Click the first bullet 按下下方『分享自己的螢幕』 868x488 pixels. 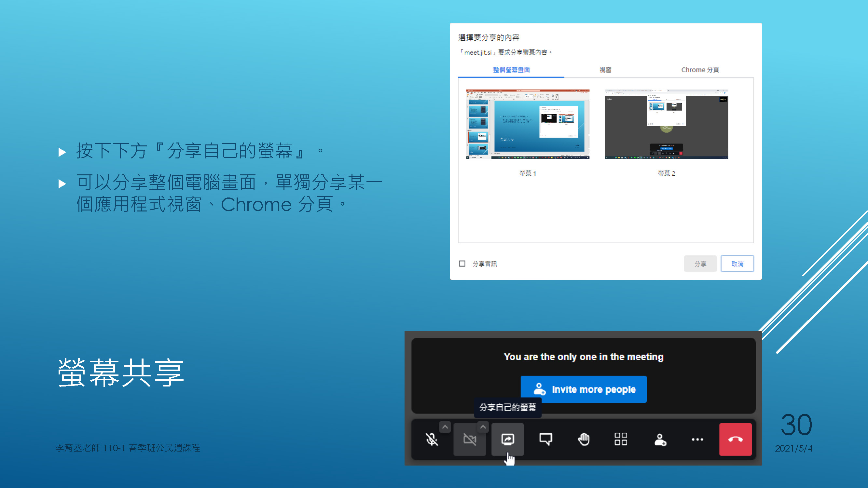pos(200,151)
